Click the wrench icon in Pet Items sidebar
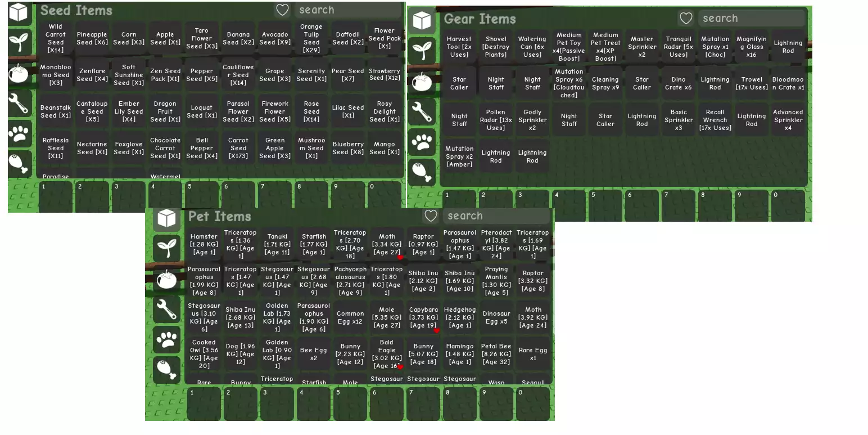868x435 pixels. coord(166,309)
